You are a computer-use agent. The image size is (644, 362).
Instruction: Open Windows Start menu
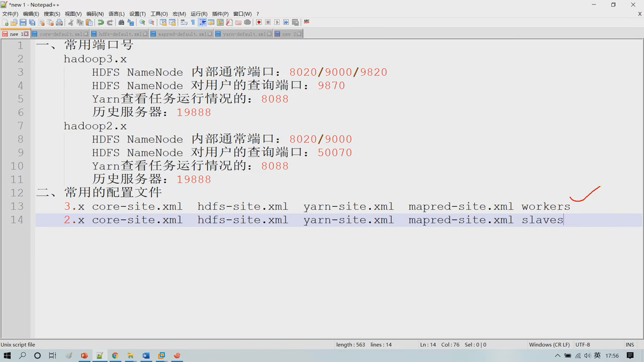[x=7, y=356]
